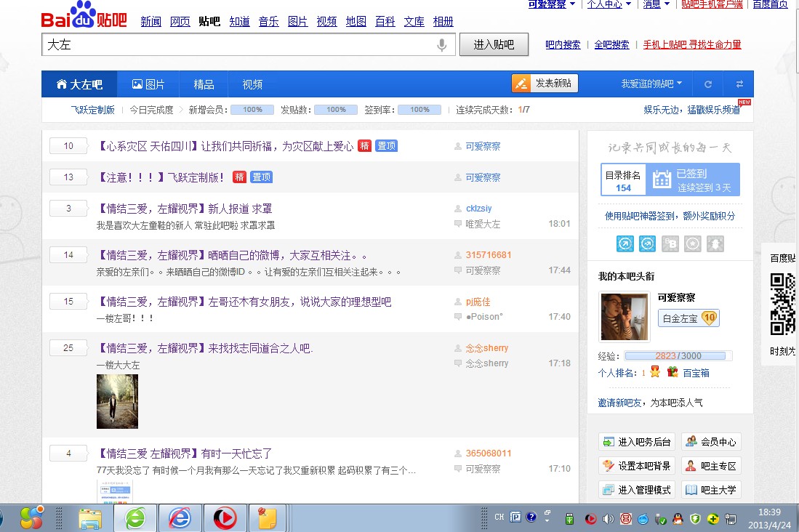The width and height of the screenshot is (799, 532).
Task: Click the grey BB badge icon
Action: coord(670,243)
